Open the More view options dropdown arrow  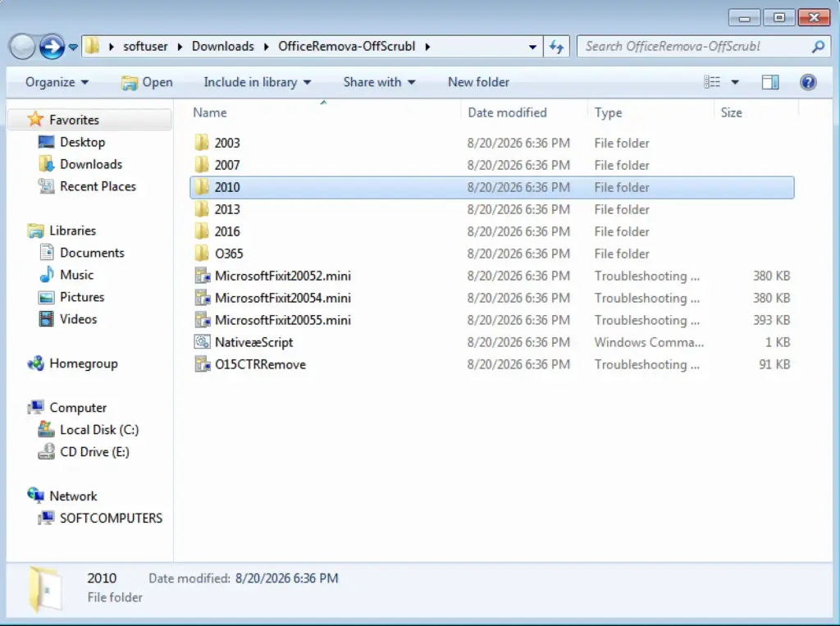point(735,83)
